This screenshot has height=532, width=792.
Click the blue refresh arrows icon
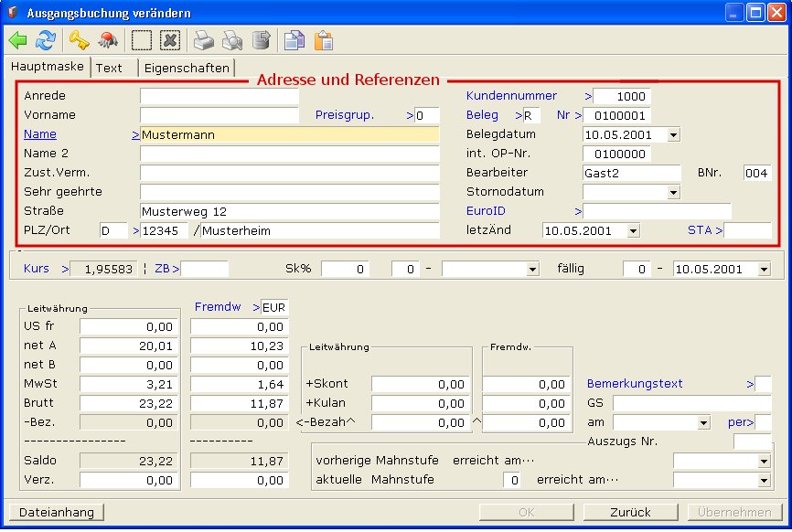[46, 40]
